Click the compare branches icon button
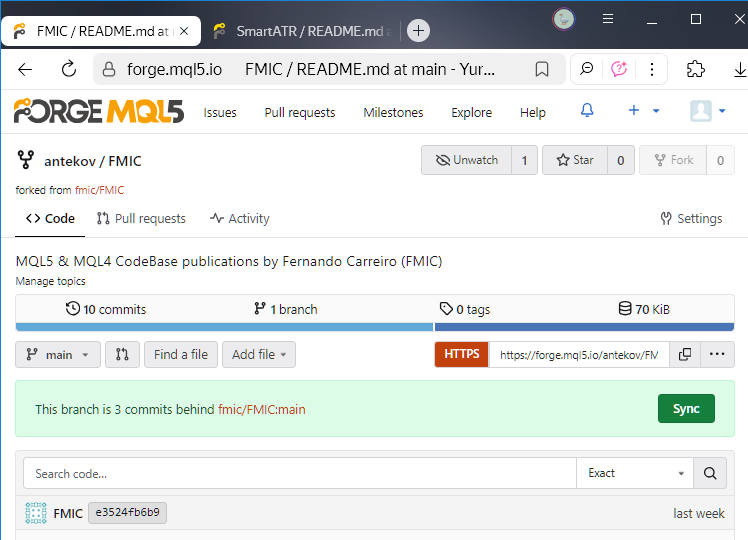 click(122, 354)
